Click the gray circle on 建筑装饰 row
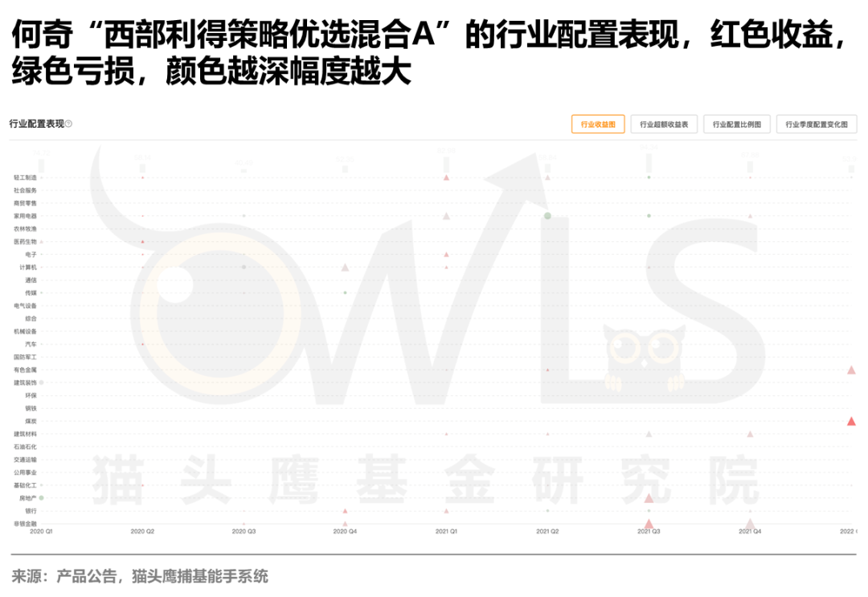Image resolution: width=868 pixels, height=597 pixels. tap(41, 382)
